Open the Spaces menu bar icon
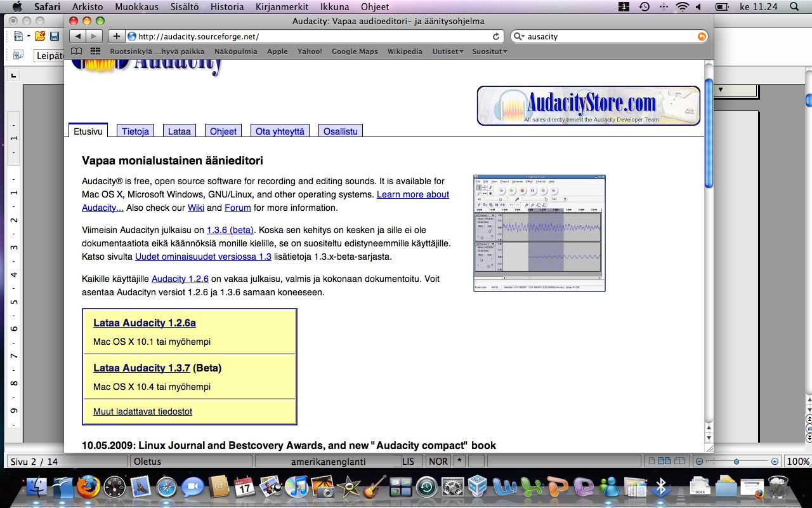This screenshot has width=812, height=508. coord(624,7)
